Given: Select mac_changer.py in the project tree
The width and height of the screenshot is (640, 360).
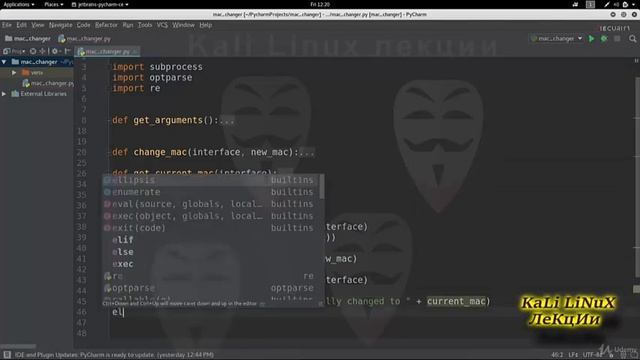Looking at the screenshot, I should coord(48,83).
